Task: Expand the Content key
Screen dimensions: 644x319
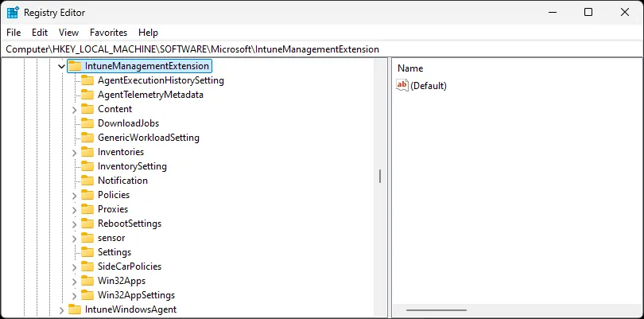Action: click(75, 109)
